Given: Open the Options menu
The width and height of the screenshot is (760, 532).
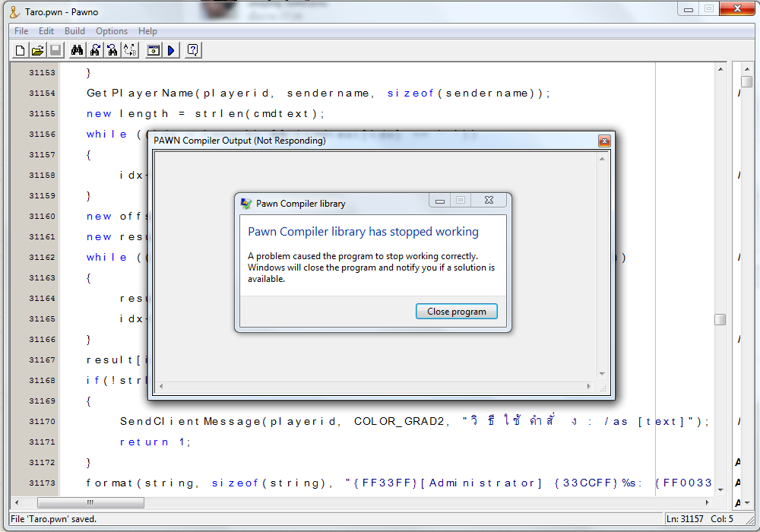Looking at the screenshot, I should coord(112,31).
